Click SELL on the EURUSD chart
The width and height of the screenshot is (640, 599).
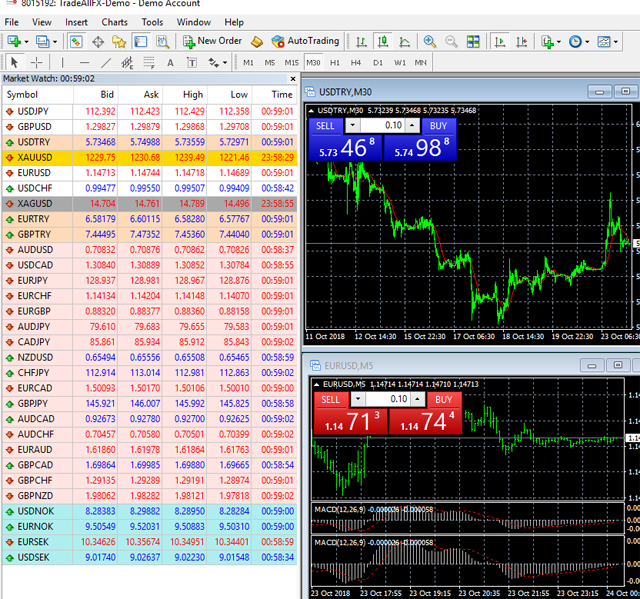point(331,399)
